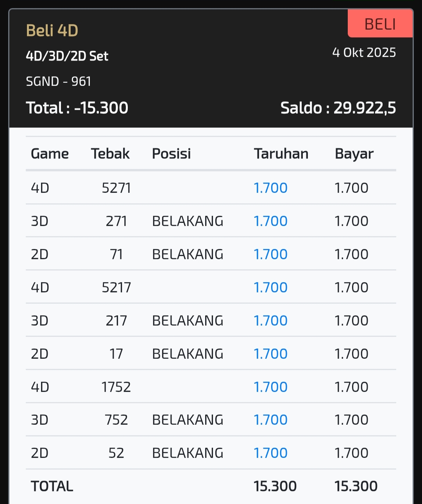Open blue bet amount for guess 752

[x=270, y=420]
